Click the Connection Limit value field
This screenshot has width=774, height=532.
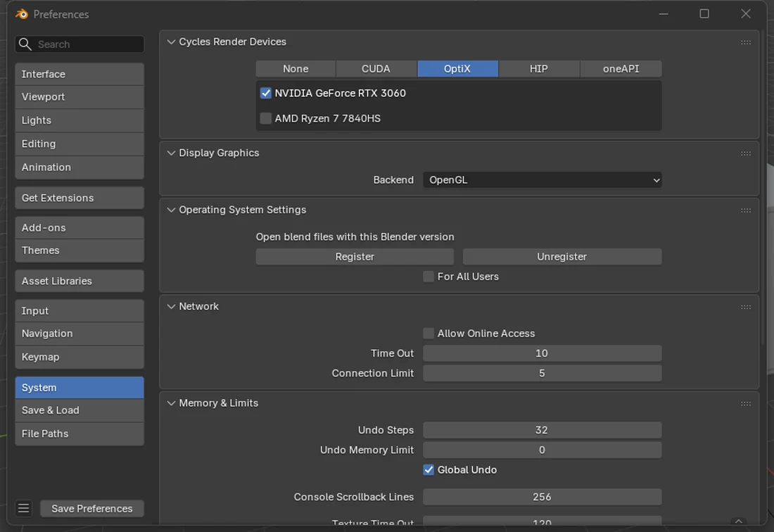click(x=542, y=373)
